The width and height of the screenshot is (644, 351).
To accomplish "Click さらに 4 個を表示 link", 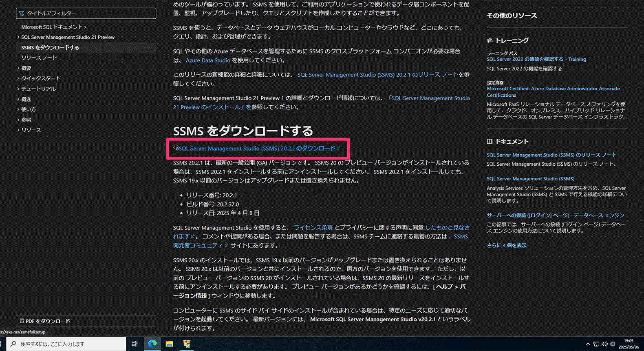I will pos(507,245).
